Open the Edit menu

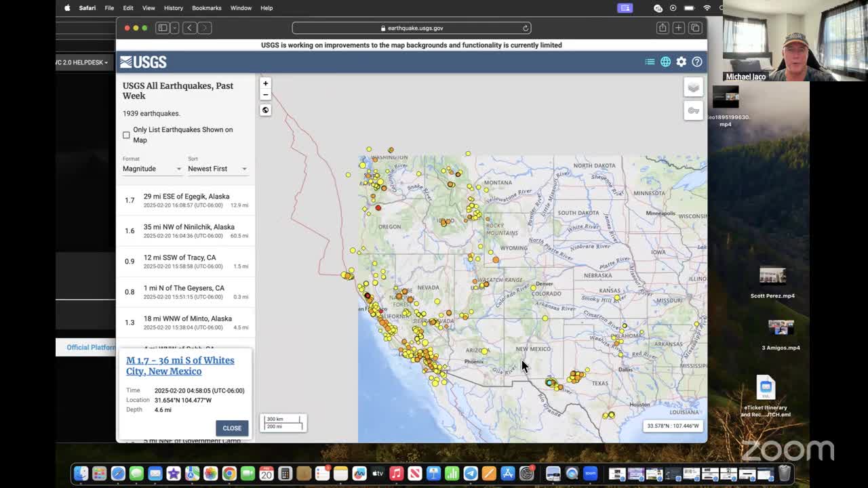[x=128, y=8]
